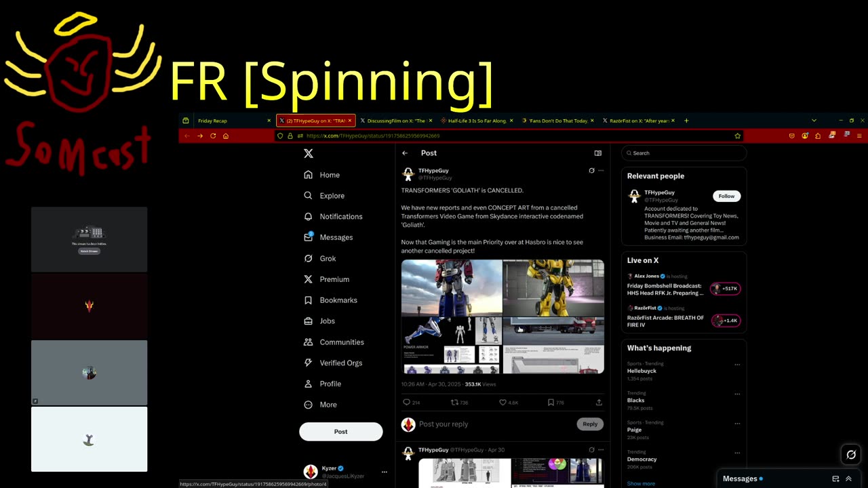Click Show more under What's happening
This screenshot has width=868, height=488.
[641, 483]
